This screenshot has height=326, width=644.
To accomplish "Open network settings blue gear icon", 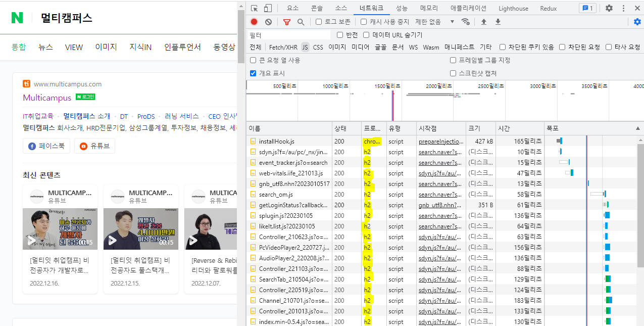I will pos(637,22).
